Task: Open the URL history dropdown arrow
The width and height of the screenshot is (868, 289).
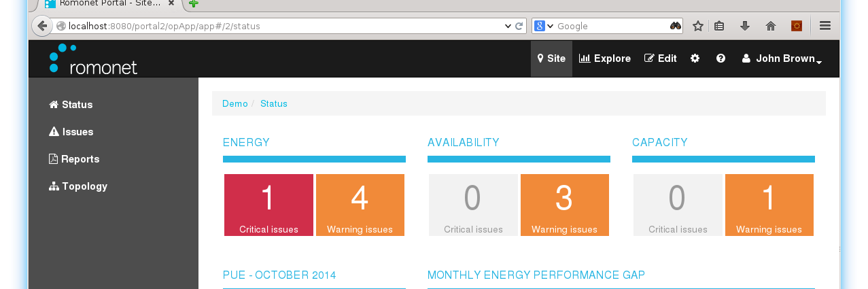Action: point(508,26)
